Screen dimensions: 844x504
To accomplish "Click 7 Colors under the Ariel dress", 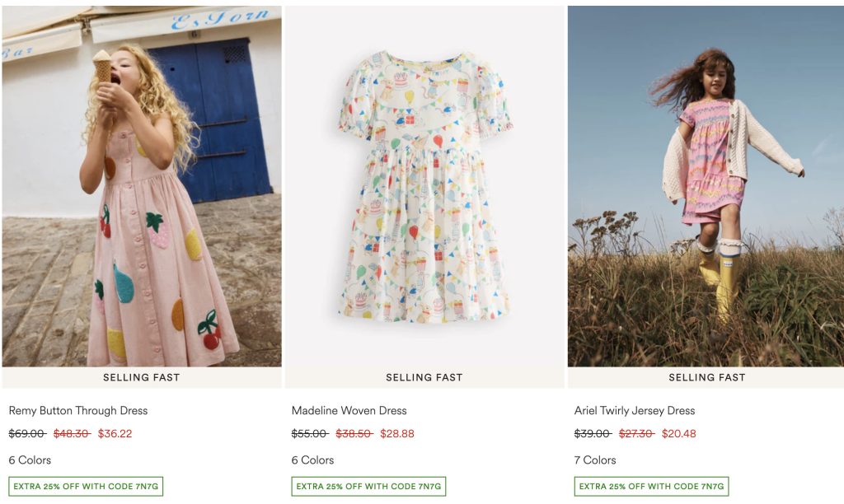I will [595, 460].
